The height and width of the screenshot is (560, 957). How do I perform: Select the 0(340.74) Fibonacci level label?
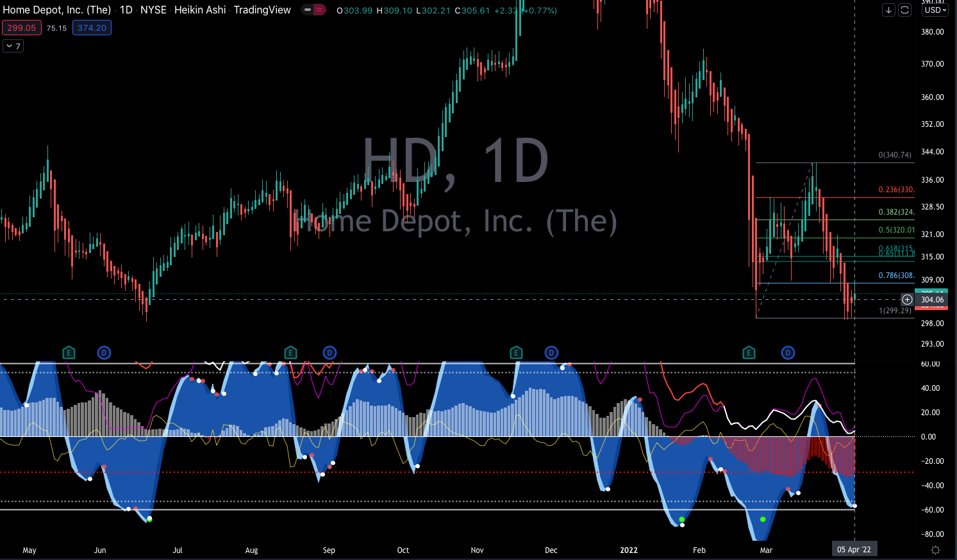click(895, 155)
